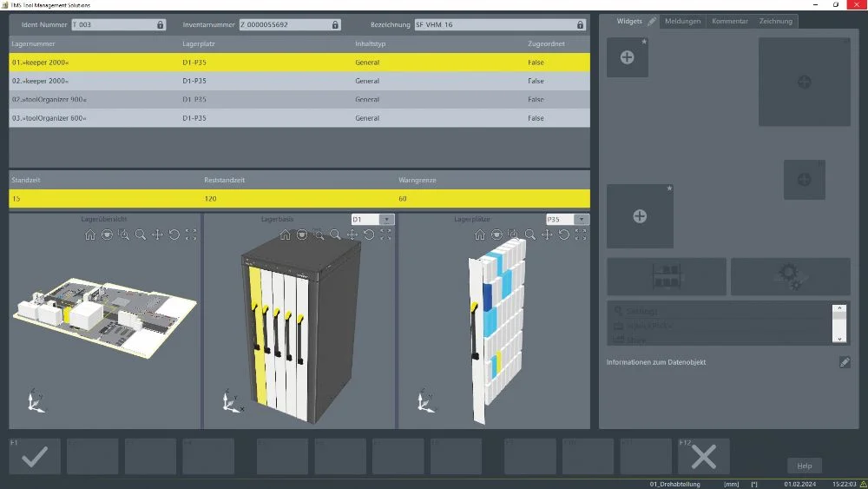
Task: Edit Informationen zum Datenobjekt via pencil icon
Action: [845, 362]
